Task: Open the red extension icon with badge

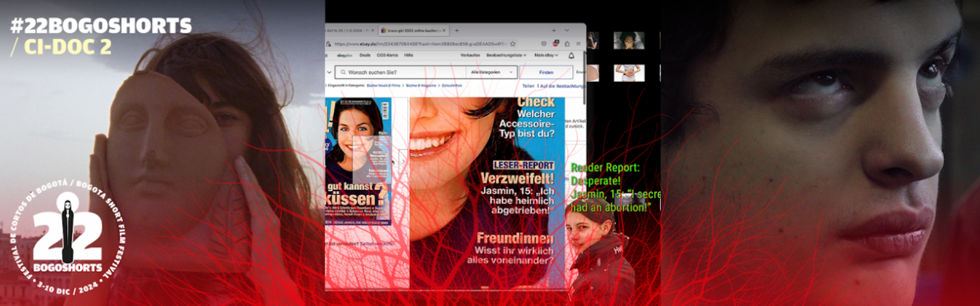Action: [556, 43]
